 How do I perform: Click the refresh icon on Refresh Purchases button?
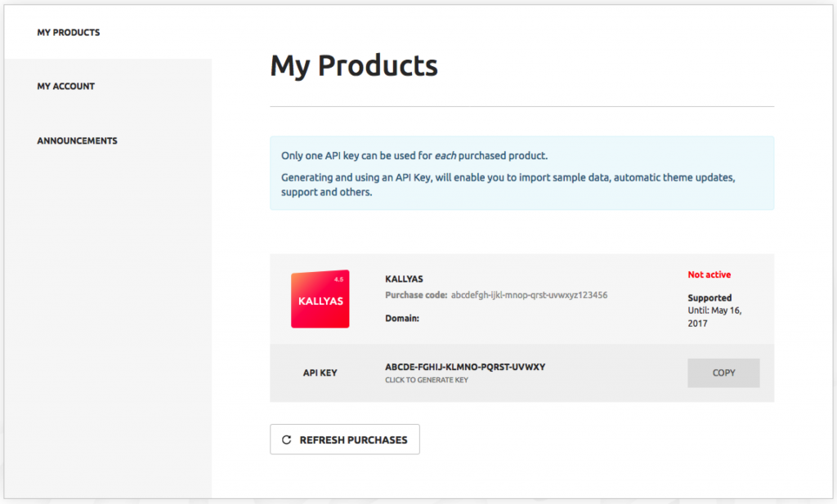[285, 439]
